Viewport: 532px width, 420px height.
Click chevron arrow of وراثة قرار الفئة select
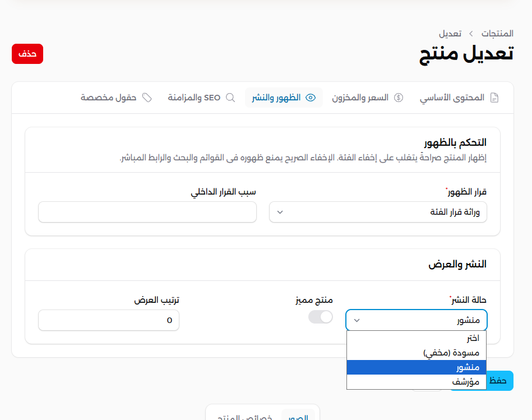click(280, 212)
